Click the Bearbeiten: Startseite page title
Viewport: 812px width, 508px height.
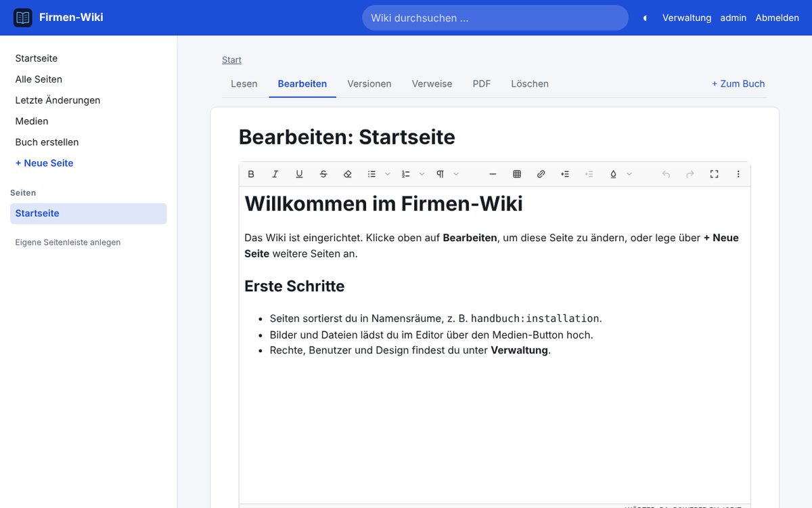coord(347,137)
